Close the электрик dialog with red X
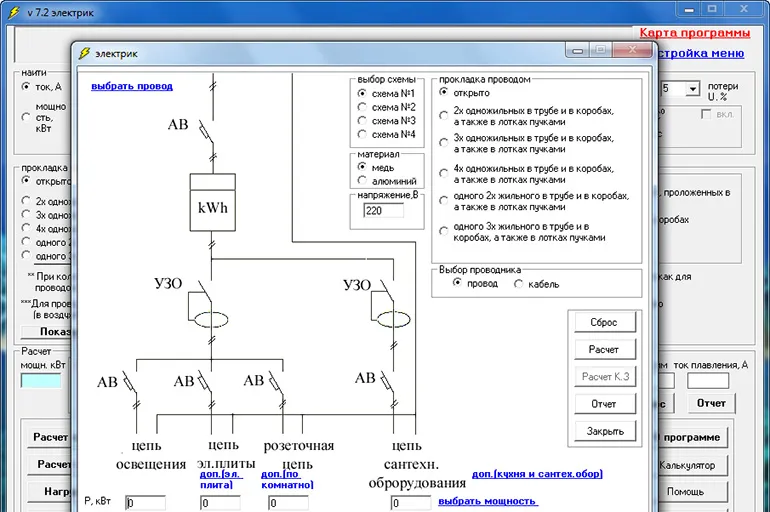The image size is (770, 512). point(632,50)
